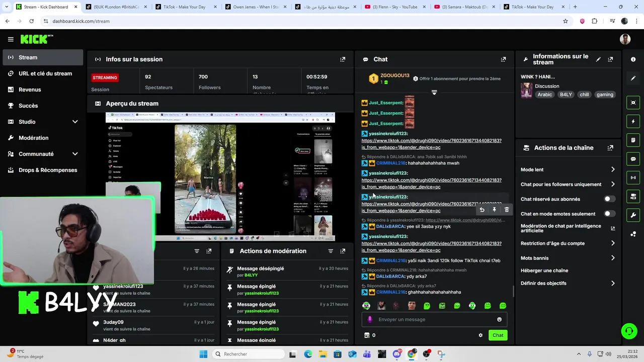Open filter menu in Actions de modération panel
This screenshot has width=644, height=362.
[x=331, y=251]
